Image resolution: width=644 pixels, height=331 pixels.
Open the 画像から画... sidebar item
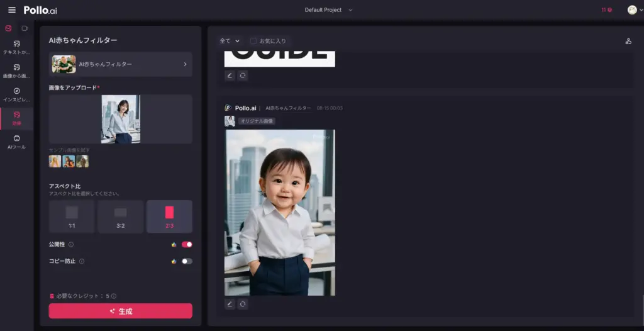[17, 71]
